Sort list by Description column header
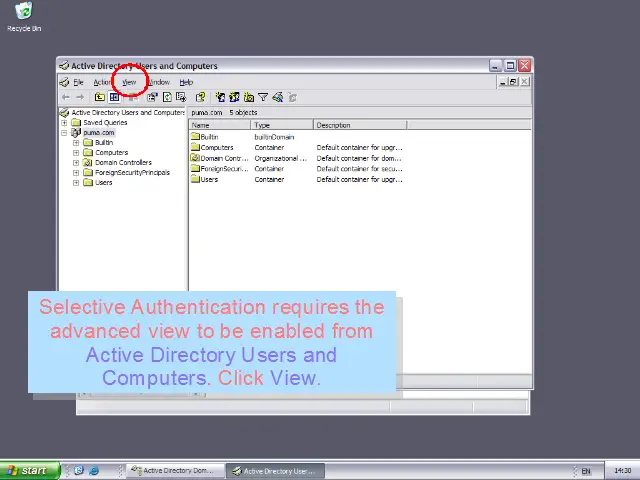This screenshot has width=640, height=480. point(360,125)
